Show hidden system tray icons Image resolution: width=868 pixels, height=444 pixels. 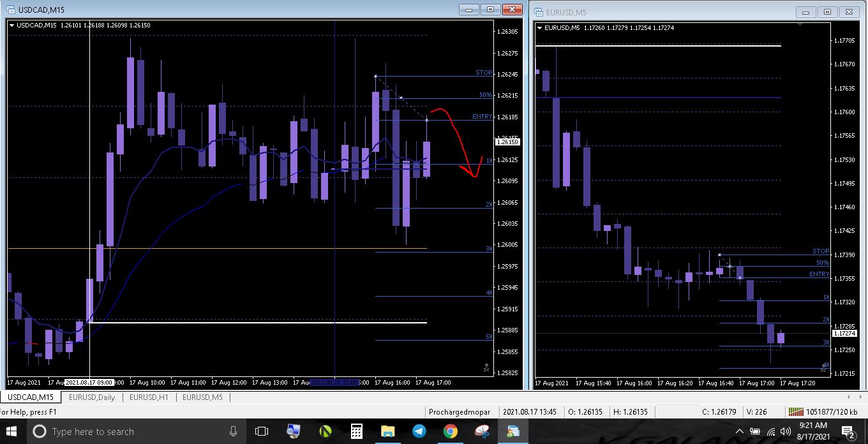click(x=740, y=432)
